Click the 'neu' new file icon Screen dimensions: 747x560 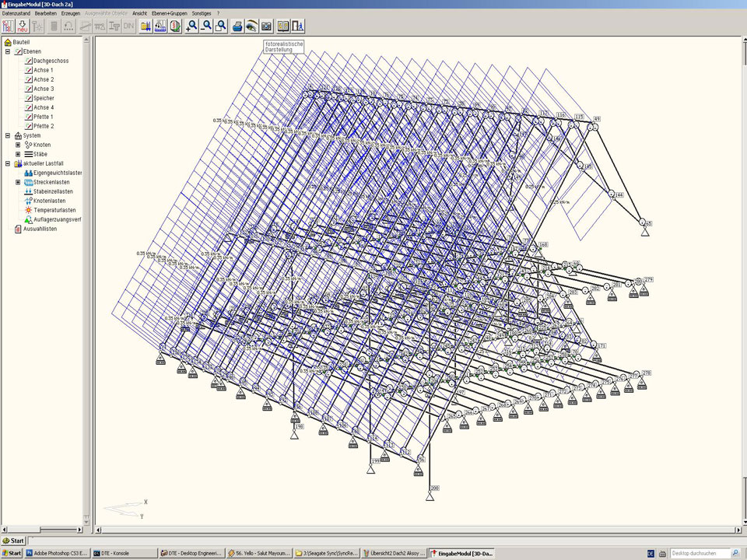(x=23, y=26)
